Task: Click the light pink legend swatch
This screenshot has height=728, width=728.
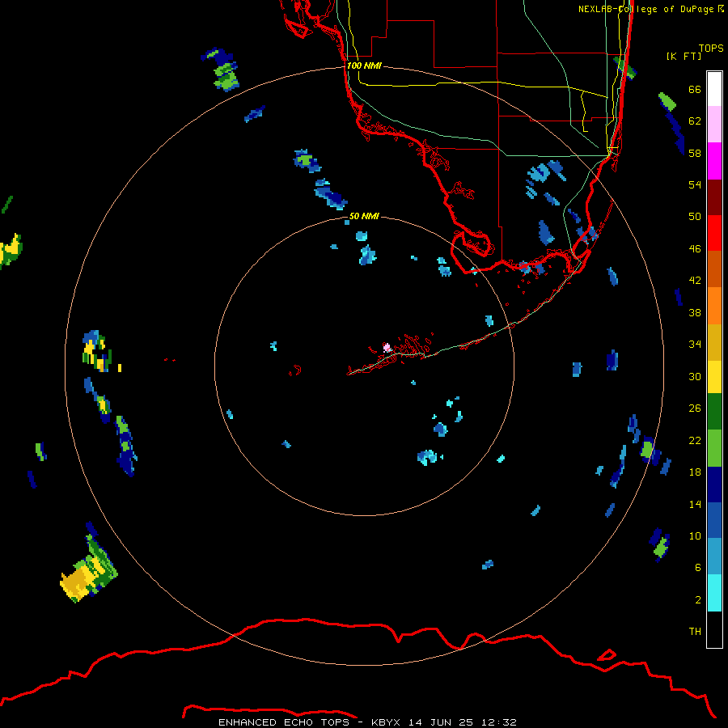Action: coord(714,125)
